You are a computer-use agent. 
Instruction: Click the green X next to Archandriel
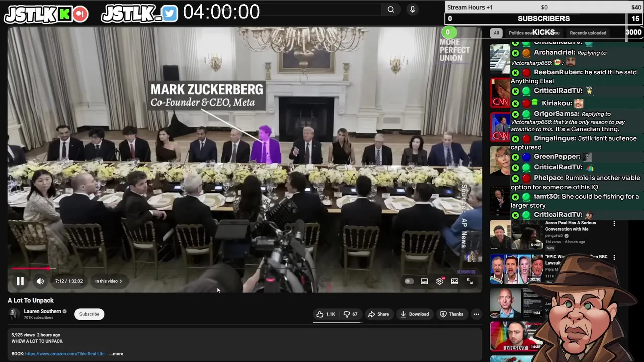tap(515, 53)
